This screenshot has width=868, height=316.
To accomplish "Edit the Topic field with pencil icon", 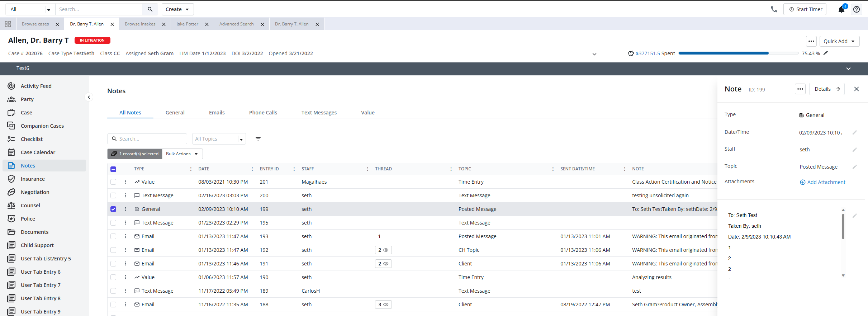I will (855, 167).
